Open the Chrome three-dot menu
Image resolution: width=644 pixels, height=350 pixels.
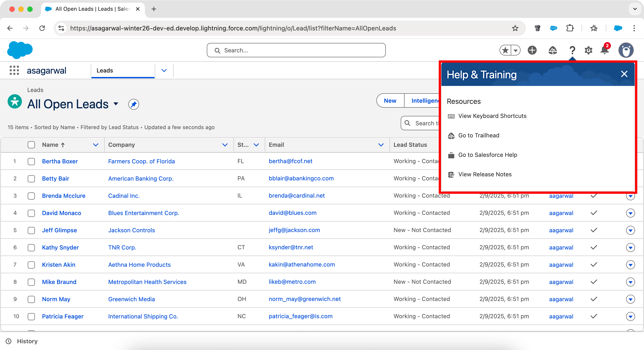click(x=634, y=28)
